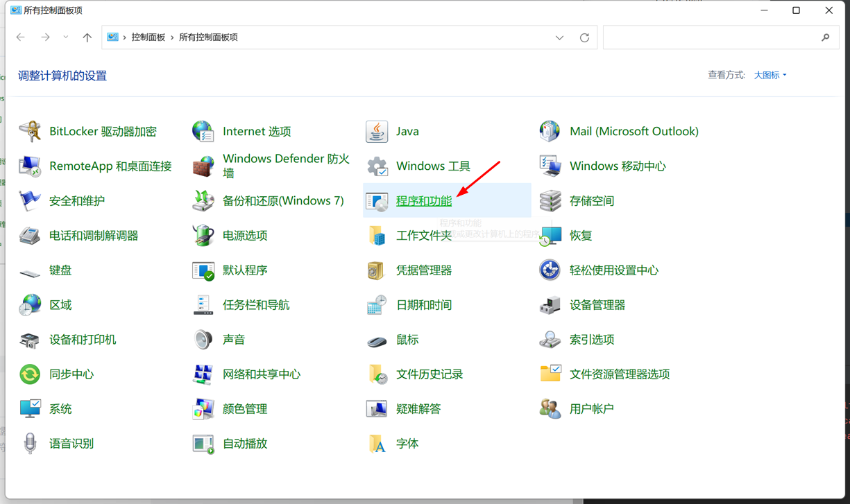Open 自动播放 icon
Image resolution: width=850 pixels, height=504 pixels.
[203, 444]
